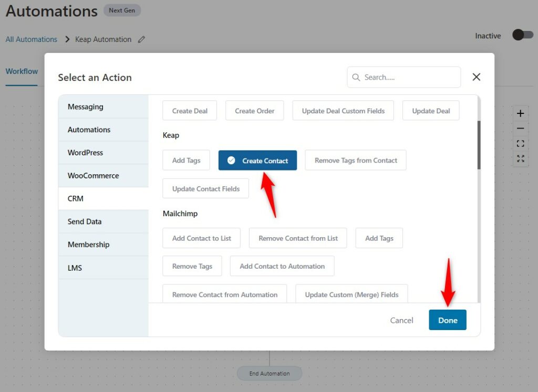538x392 pixels.
Task: Select the CRM category
Action: click(104, 199)
